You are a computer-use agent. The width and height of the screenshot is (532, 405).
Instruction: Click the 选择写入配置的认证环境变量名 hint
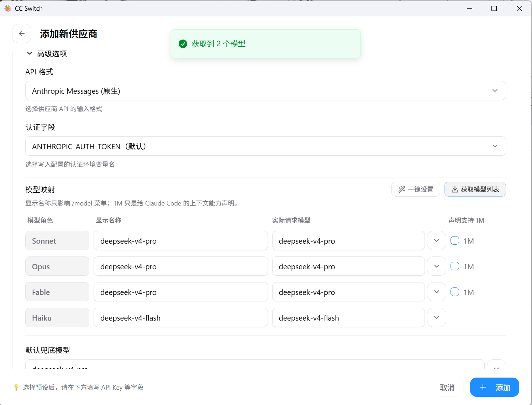70,164
